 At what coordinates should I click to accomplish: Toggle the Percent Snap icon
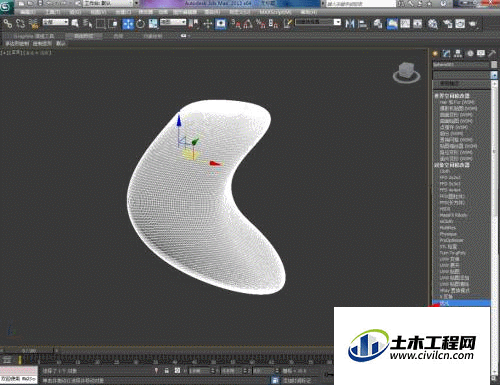[x=260, y=24]
